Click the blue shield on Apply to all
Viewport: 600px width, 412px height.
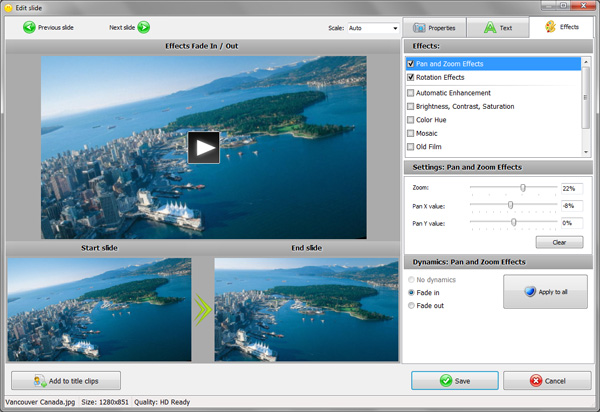530,292
